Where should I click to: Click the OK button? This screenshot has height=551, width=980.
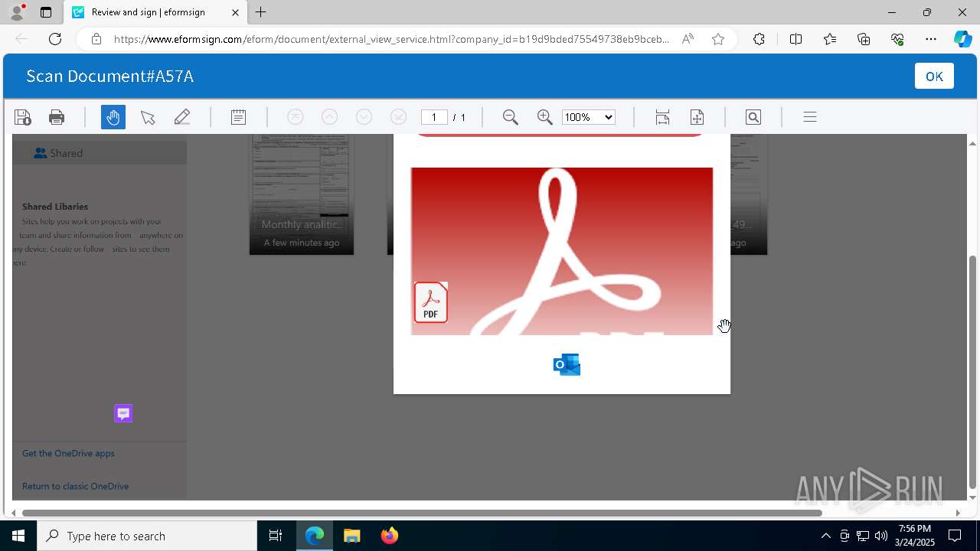[934, 76]
